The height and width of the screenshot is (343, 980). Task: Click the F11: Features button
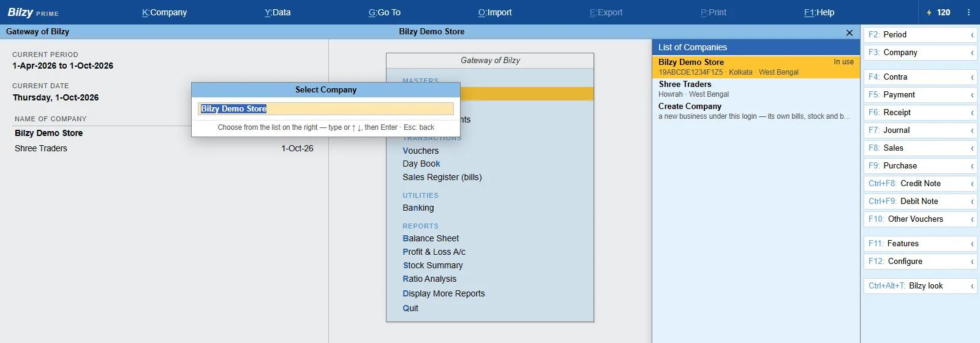point(920,244)
